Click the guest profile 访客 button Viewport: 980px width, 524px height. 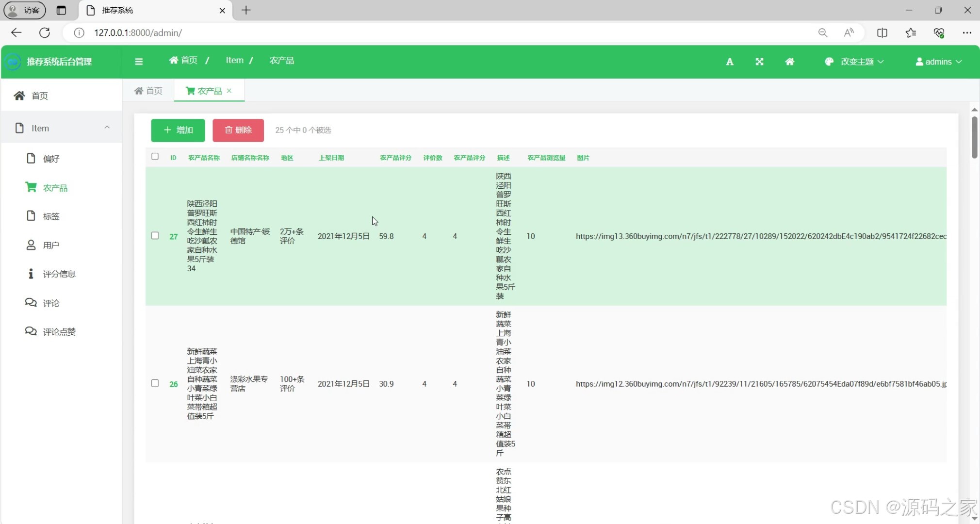pos(25,10)
